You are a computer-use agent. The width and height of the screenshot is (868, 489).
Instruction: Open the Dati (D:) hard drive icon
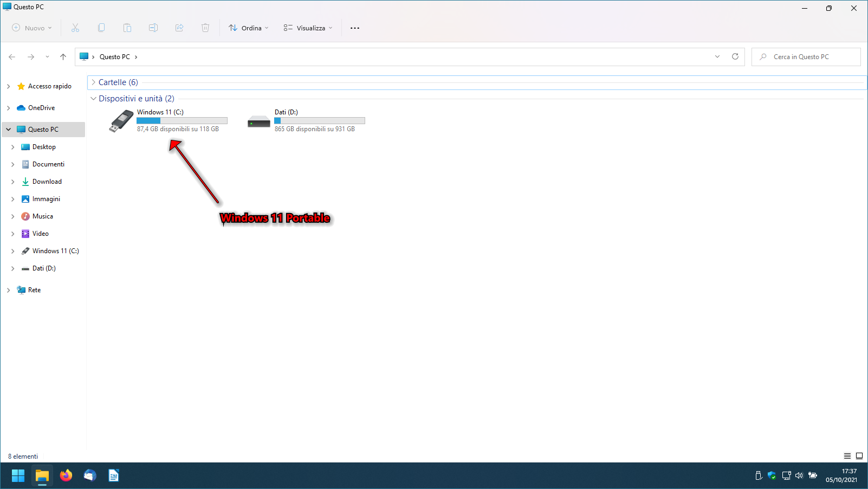(x=259, y=121)
